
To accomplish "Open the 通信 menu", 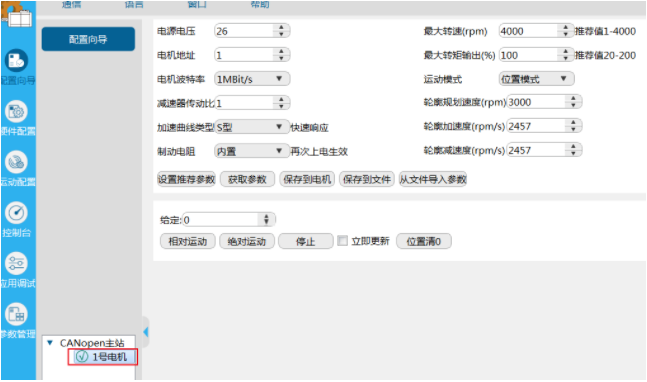I will pos(71,5).
